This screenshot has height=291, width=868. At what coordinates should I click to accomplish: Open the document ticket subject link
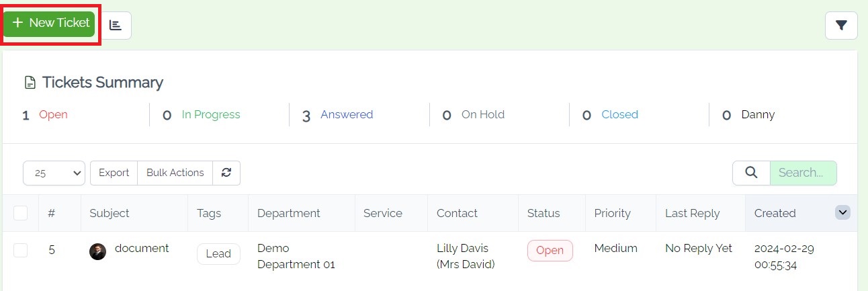coord(142,248)
